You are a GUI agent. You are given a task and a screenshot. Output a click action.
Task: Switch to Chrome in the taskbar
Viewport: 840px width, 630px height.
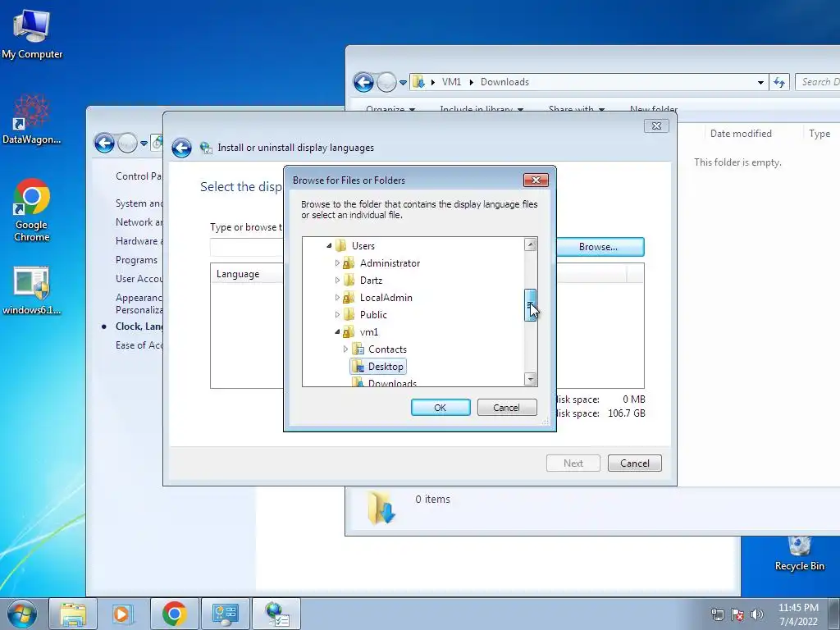[x=174, y=614]
